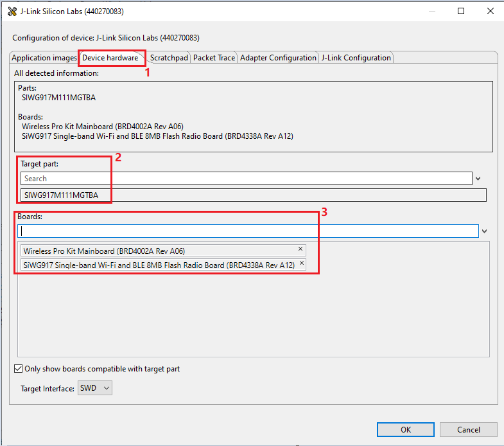Remove SiWG917 Radio Board BRD4338A entry
504x446 pixels.
[x=300, y=264]
